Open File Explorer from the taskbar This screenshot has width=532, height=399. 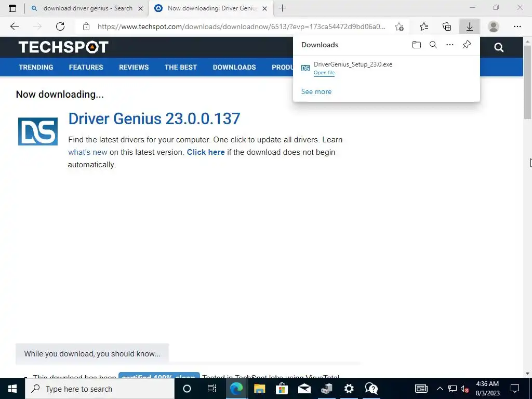[260, 389]
